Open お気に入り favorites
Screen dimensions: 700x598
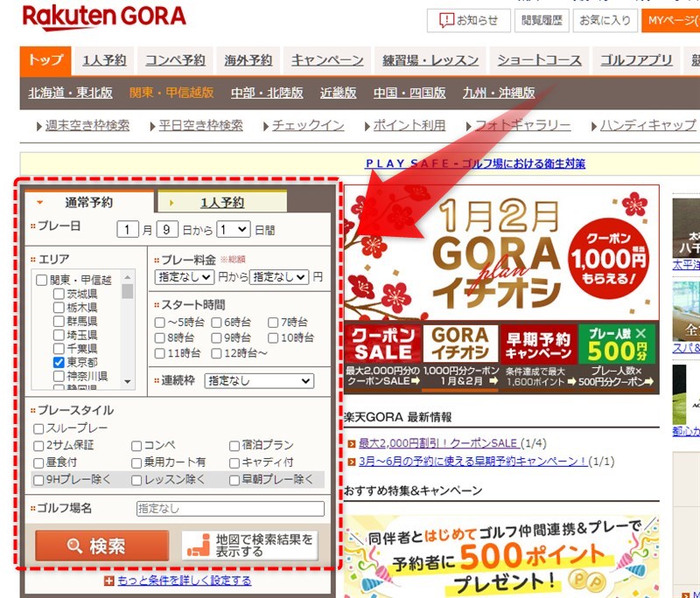pyautogui.click(x=605, y=20)
